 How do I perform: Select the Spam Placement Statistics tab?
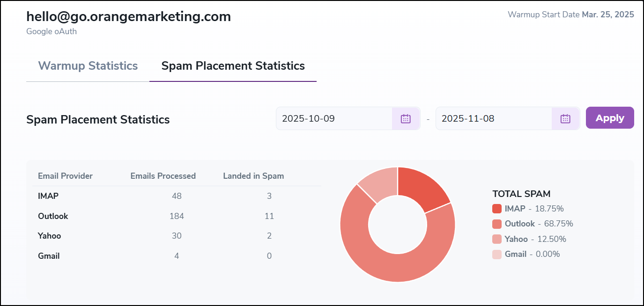233,66
